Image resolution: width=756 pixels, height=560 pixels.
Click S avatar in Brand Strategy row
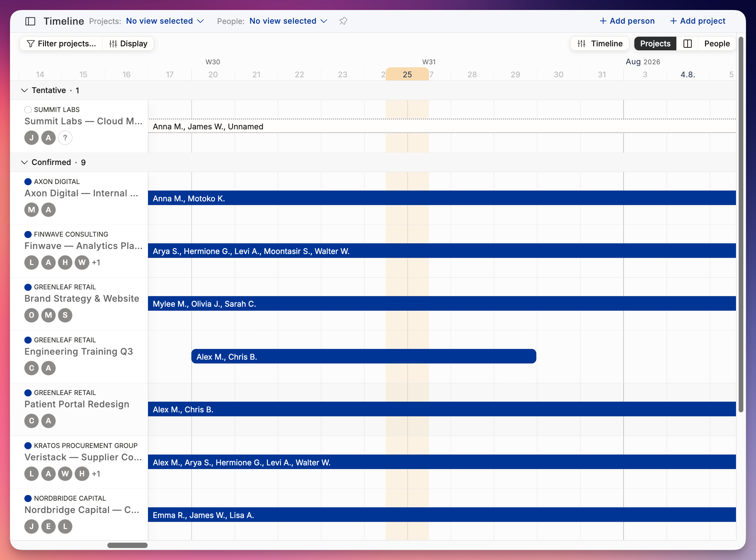coord(65,315)
